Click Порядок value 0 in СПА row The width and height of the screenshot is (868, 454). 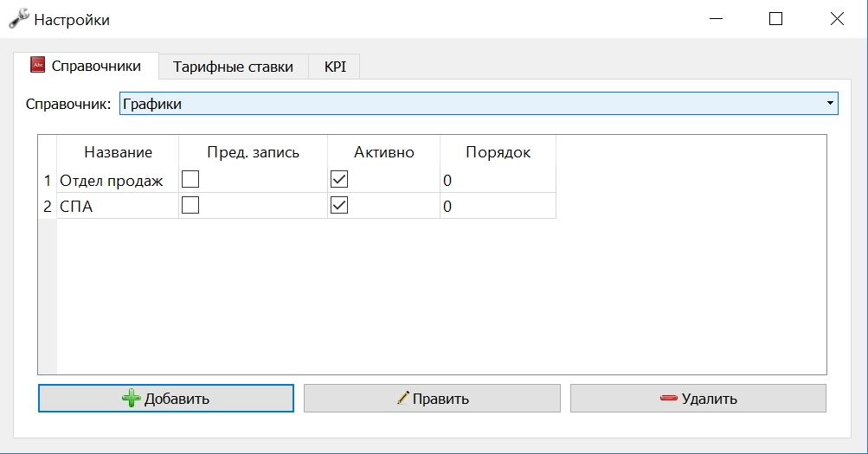(x=498, y=207)
